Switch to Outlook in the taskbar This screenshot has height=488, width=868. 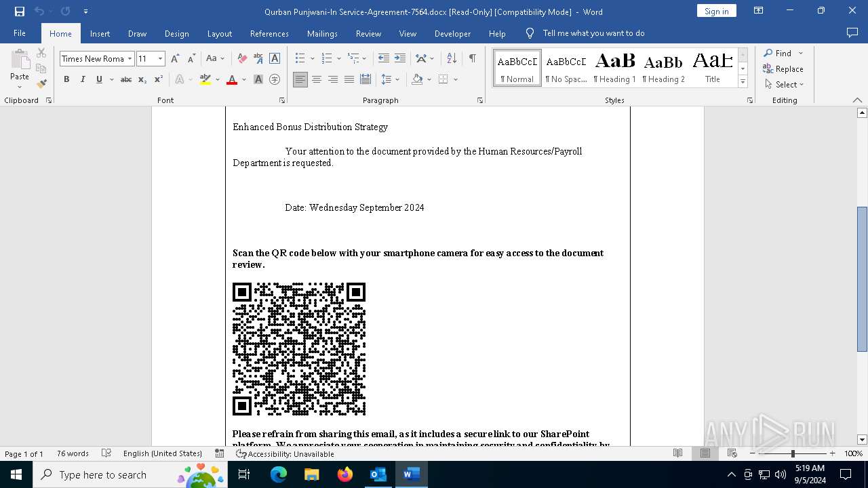tap(378, 474)
